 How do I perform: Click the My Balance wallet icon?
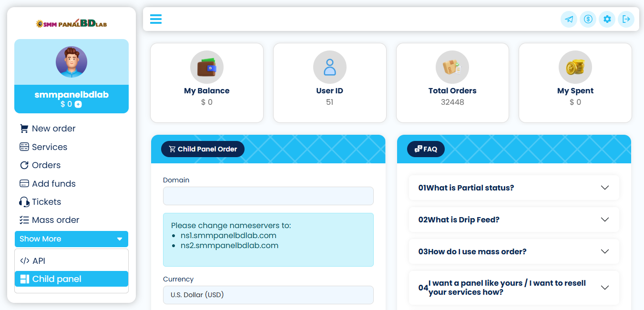pos(207,67)
